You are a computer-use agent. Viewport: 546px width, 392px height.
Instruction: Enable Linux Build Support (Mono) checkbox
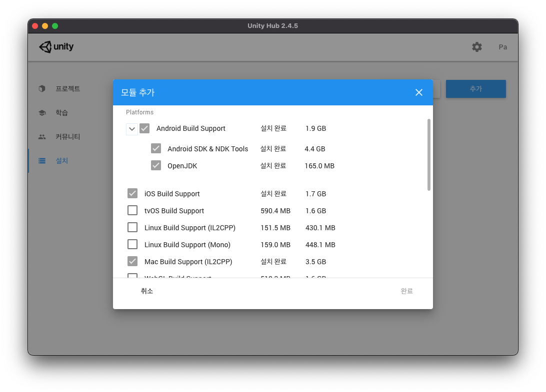click(x=132, y=244)
